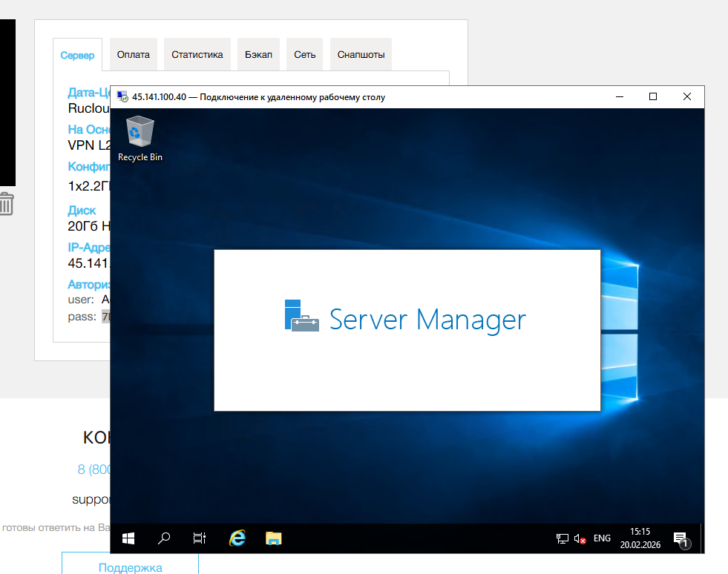
Task: Select the Сервер tab in the browser page
Action: pos(77,55)
